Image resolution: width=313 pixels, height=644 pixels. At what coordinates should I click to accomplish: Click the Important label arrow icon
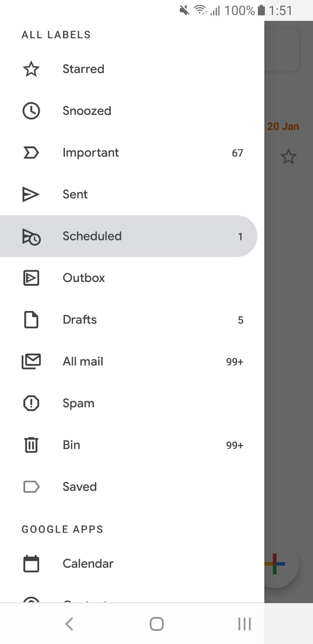(31, 152)
